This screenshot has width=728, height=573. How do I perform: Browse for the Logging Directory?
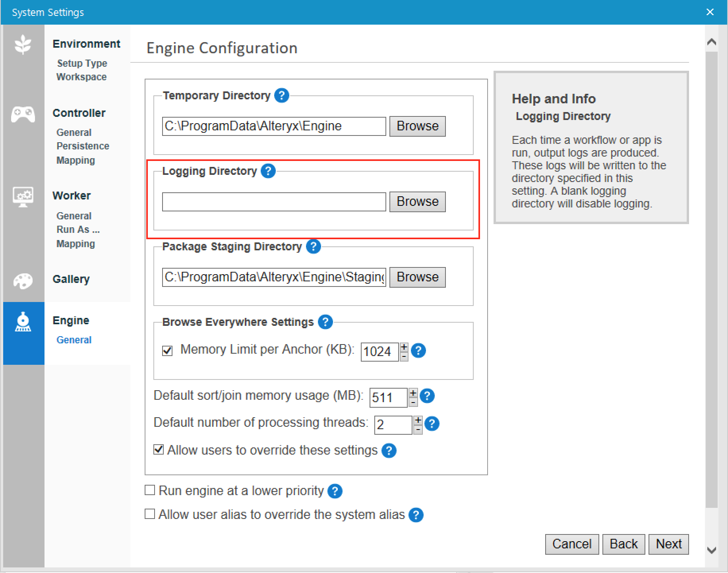(417, 201)
